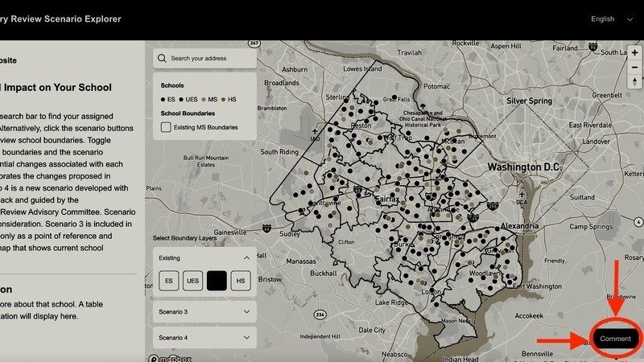Click the Comment button
Viewport: 644px width, 362px height.
(x=615, y=339)
